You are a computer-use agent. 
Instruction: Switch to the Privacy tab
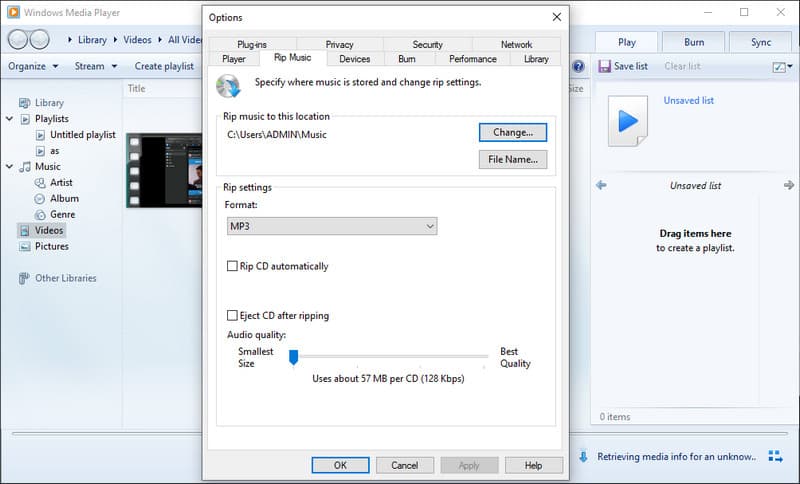[340, 44]
